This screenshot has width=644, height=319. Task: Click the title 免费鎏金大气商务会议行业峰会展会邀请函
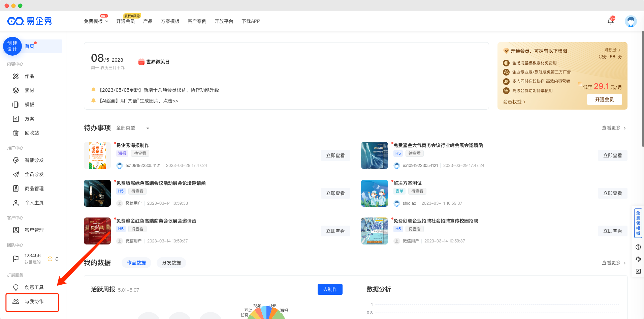click(438, 145)
